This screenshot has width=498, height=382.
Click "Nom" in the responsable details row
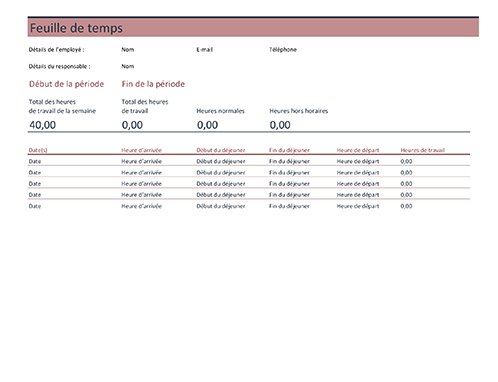(x=128, y=66)
